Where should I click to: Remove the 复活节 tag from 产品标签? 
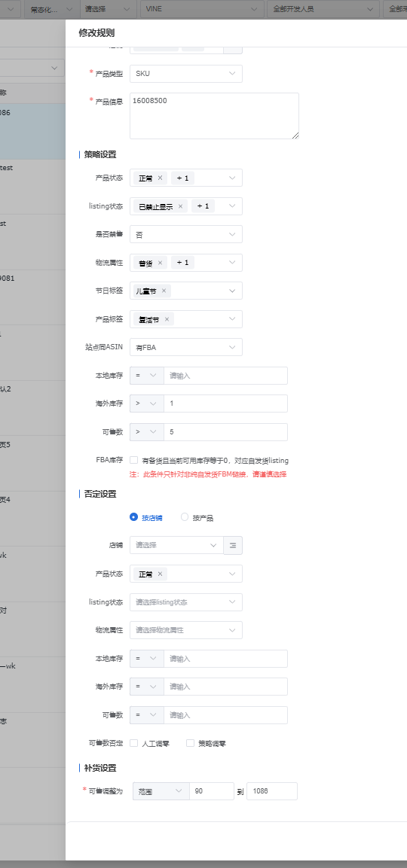(167, 319)
